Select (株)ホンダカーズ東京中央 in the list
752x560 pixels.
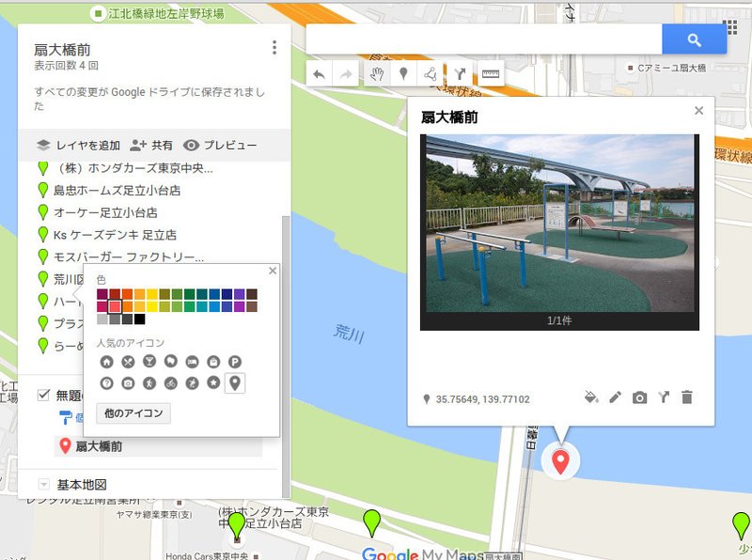point(134,168)
